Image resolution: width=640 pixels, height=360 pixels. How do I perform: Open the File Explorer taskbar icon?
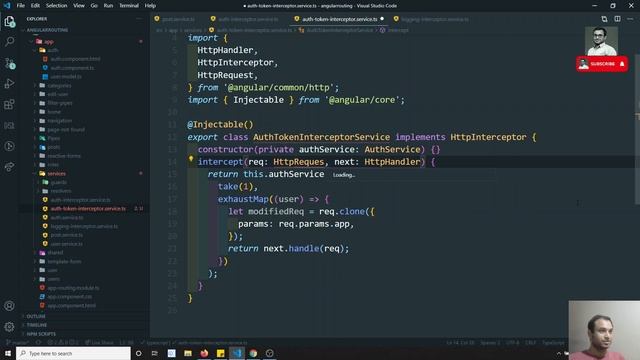(x=188, y=353)
